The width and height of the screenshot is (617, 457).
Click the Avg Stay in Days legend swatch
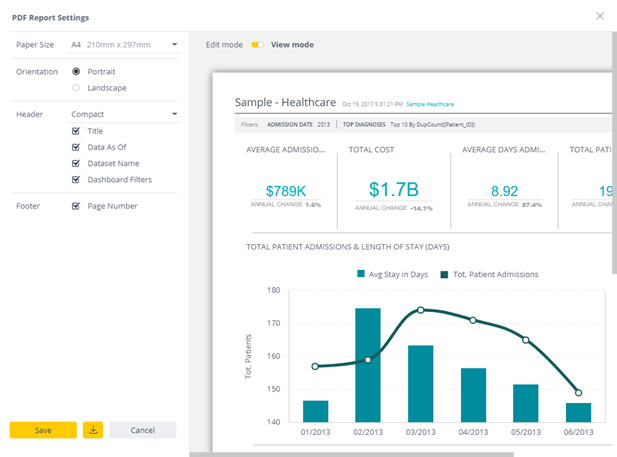[361, 274]
